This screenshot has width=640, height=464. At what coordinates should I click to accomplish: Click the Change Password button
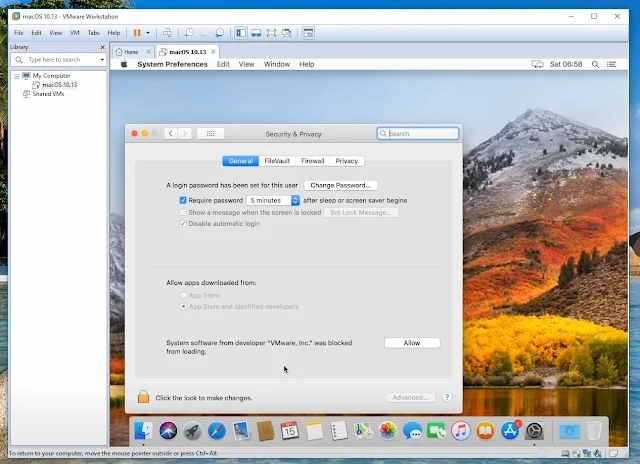tap(340, 185)
